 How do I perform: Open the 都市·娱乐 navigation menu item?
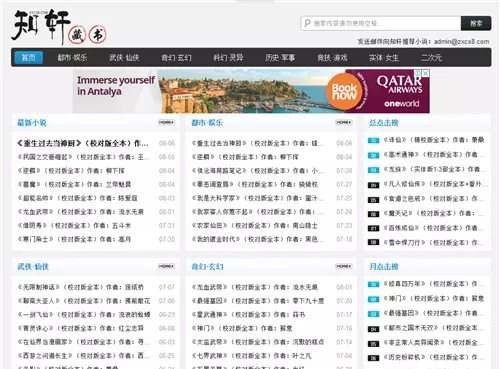72,58
